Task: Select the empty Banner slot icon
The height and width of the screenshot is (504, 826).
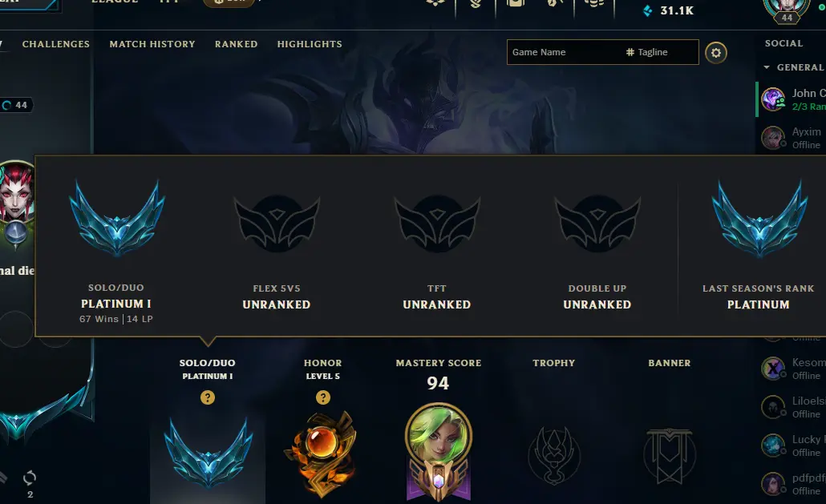Action: tap(670, 456)
